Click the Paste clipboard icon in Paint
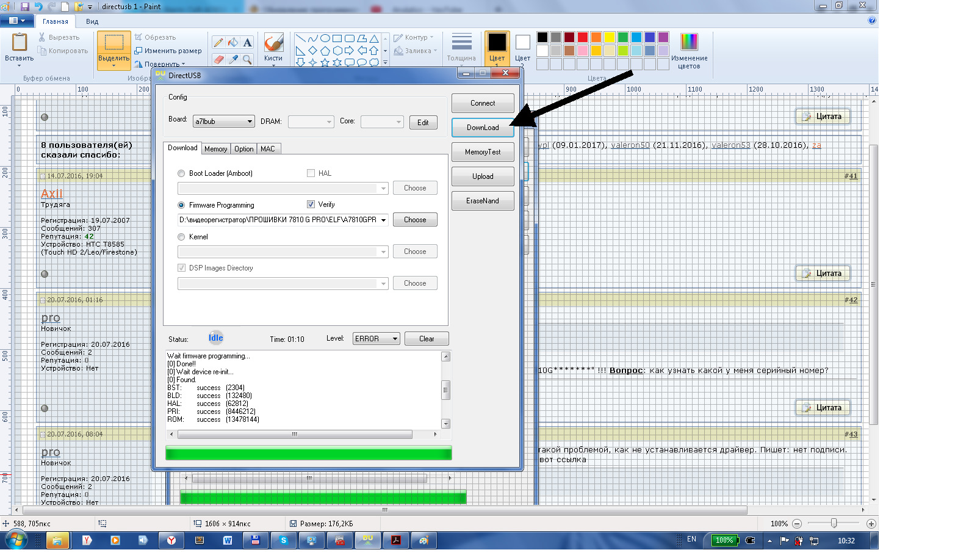Viewport: 980px width, 558px height. click(20, 42)
